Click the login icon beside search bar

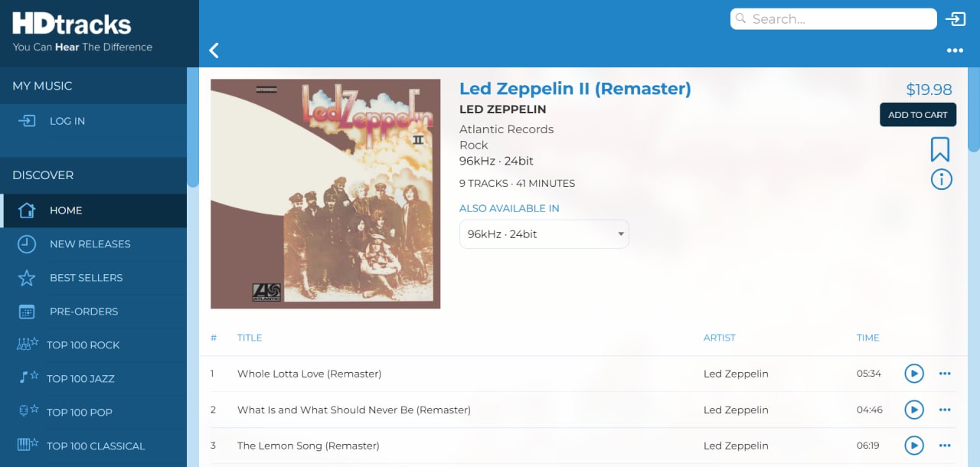[955, 19]
